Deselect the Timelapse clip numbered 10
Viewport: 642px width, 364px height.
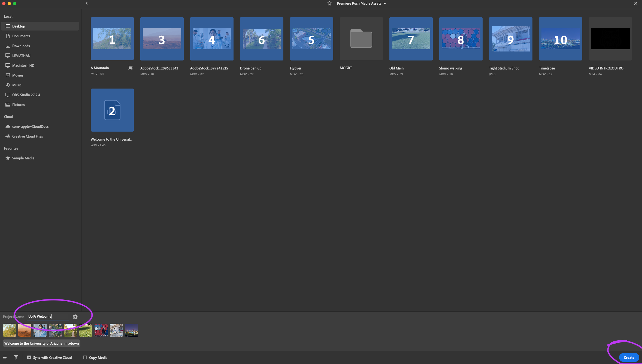click(x=560, y=39)
